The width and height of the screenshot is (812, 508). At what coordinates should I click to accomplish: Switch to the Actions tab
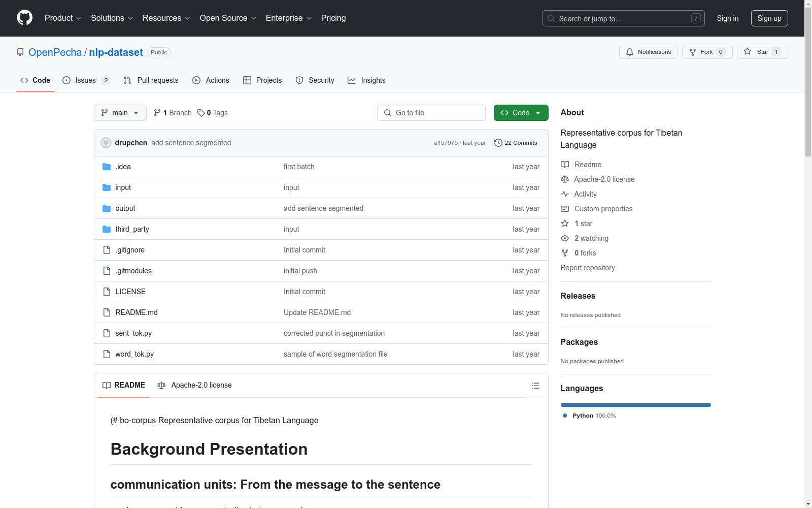pos(211,80)
